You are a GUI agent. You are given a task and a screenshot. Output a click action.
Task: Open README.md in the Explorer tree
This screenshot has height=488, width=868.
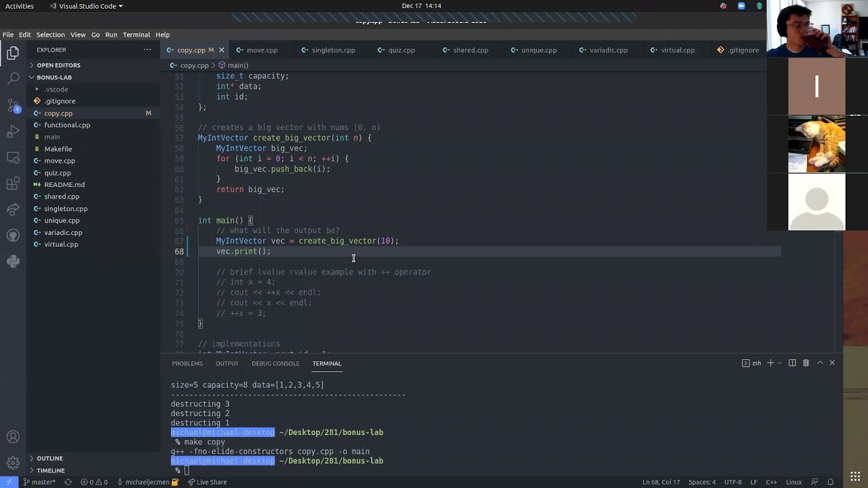64,184
